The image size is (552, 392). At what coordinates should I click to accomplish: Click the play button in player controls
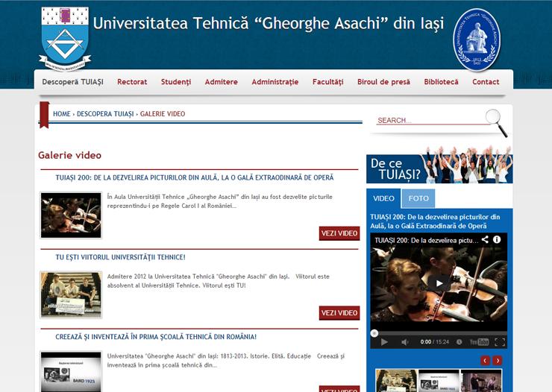(x=384, y=342)
